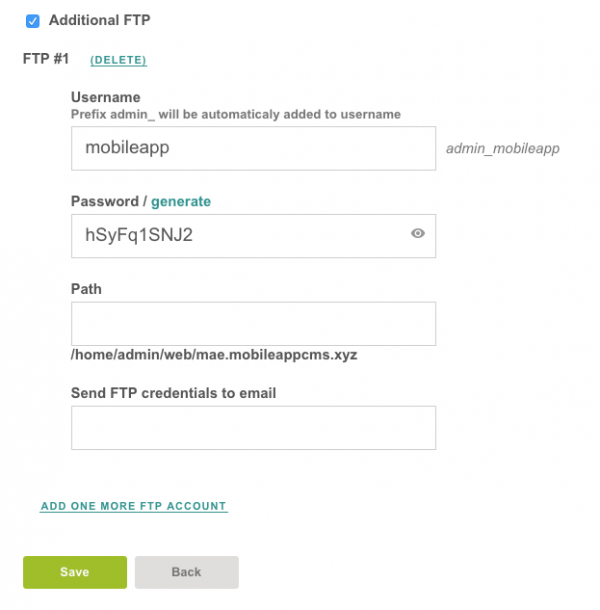Toggle the password visibility eye icon
Screen dimensions: 600x610
pos(418,233)
